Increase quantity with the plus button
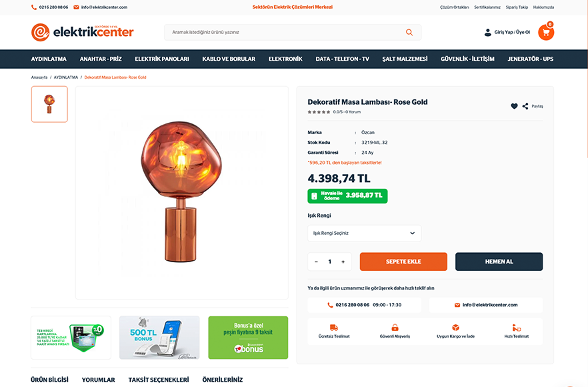 point(343,262)
